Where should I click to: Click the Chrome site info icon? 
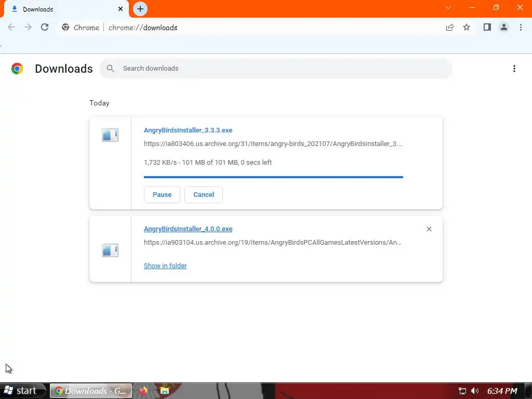[x=65, y=28]
